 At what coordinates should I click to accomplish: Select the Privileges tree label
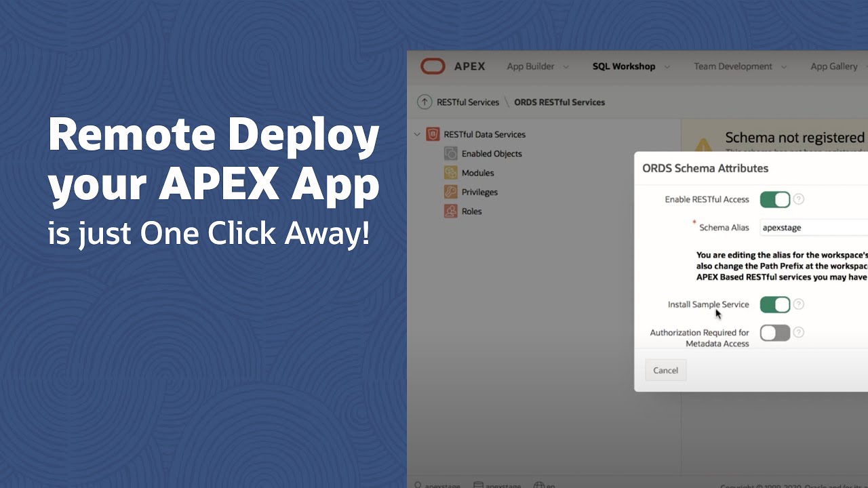coord(479,192)
